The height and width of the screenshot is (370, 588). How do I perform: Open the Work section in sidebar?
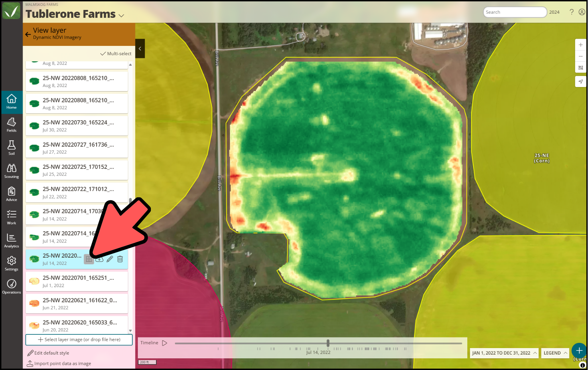11,217
